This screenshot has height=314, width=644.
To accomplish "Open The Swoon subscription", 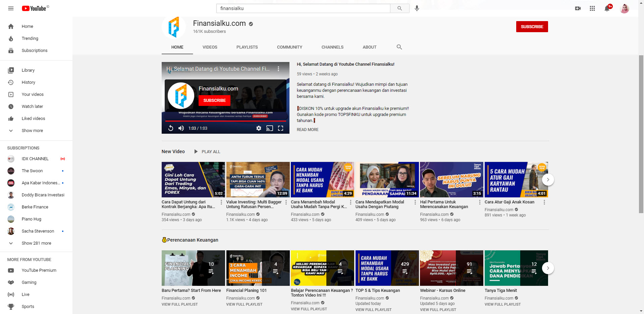I will click(36, 171).
